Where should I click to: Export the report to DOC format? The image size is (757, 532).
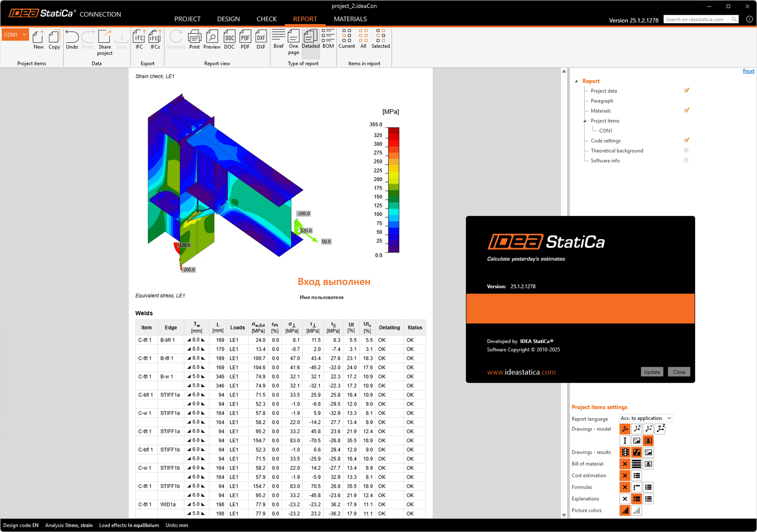pos(229,39)
